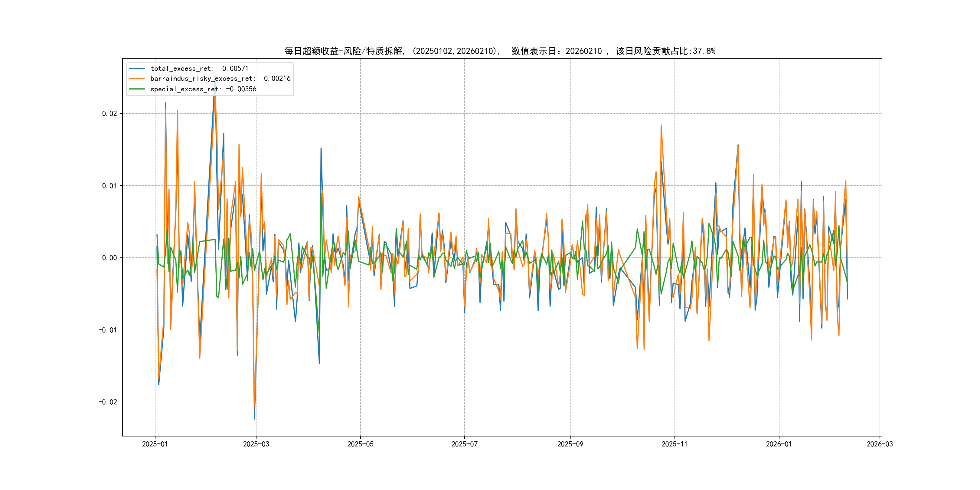
Task: Click the 0.01 y-axis tick label
Action: (x=109, y=186)
